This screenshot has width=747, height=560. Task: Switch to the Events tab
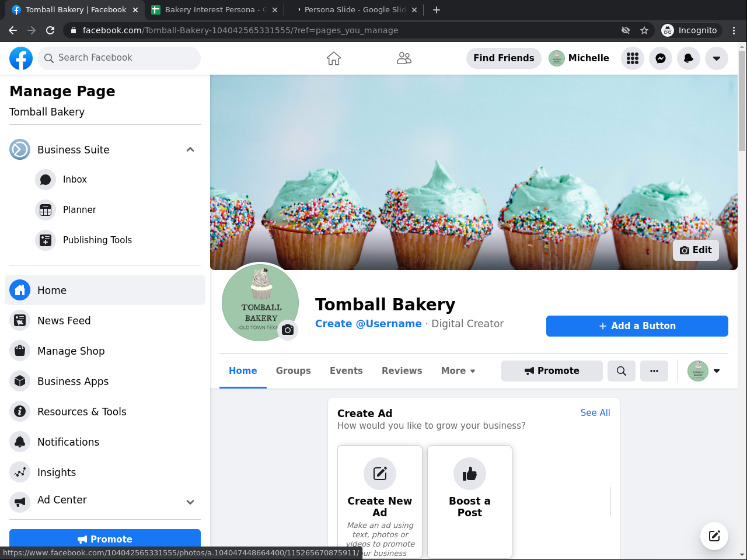coord(346,371)
